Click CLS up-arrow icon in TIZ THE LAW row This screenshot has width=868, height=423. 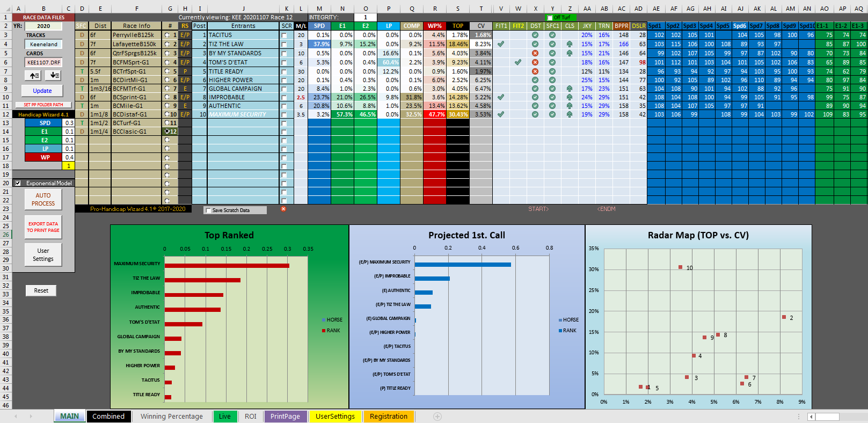coord(569,45)
